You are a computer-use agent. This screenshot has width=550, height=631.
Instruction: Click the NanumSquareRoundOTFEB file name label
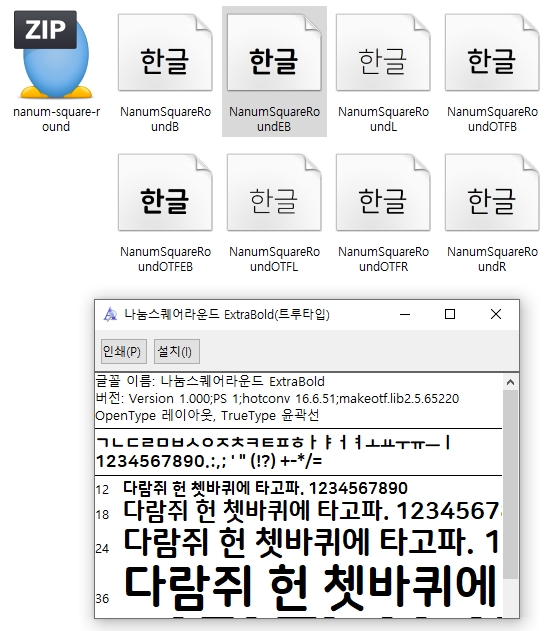[165, 259]
